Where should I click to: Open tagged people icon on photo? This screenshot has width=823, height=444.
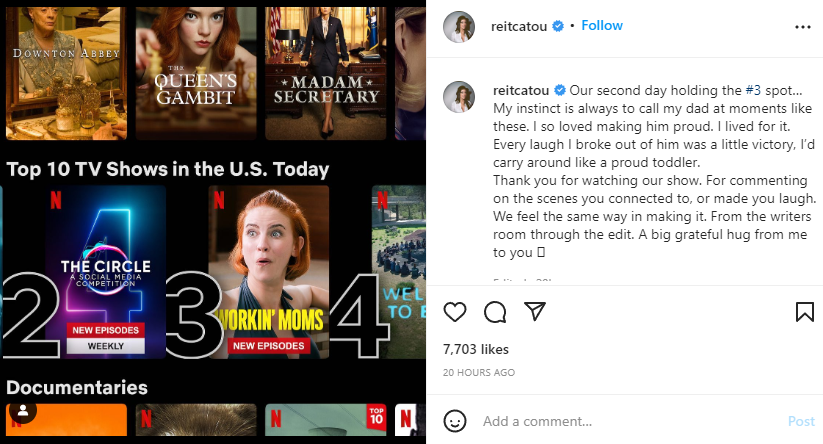point(23,411)
